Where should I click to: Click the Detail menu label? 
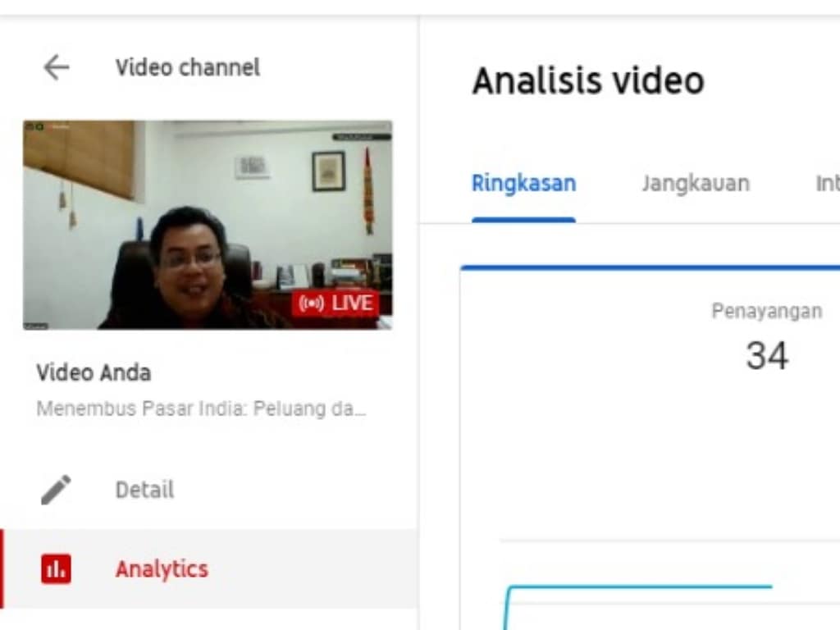coord(144,490)
